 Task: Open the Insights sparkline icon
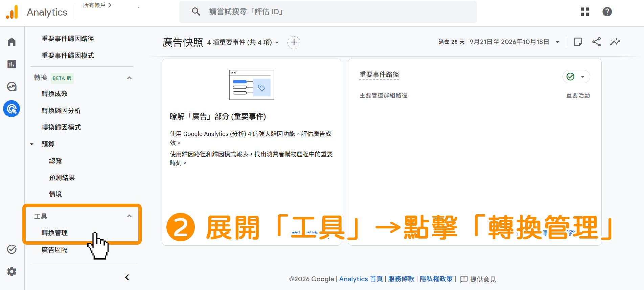coord(615,42)
